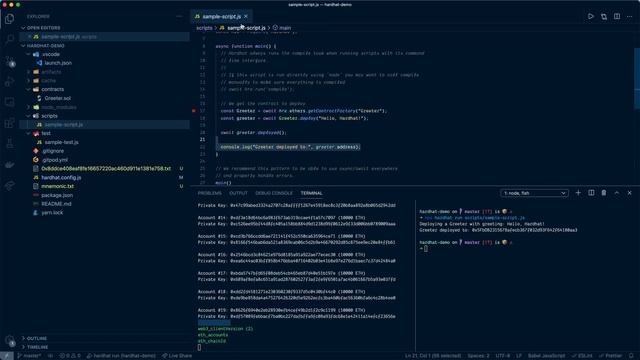Open the Extensions view in activity bar
This screenshot has width=640, height=360.
click(x=9, y=123)
